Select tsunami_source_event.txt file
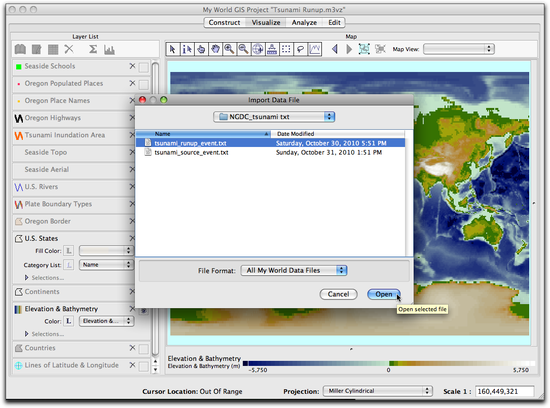This screenshot has height=408, width=550. pyautogui.click(x=270, y=153)
